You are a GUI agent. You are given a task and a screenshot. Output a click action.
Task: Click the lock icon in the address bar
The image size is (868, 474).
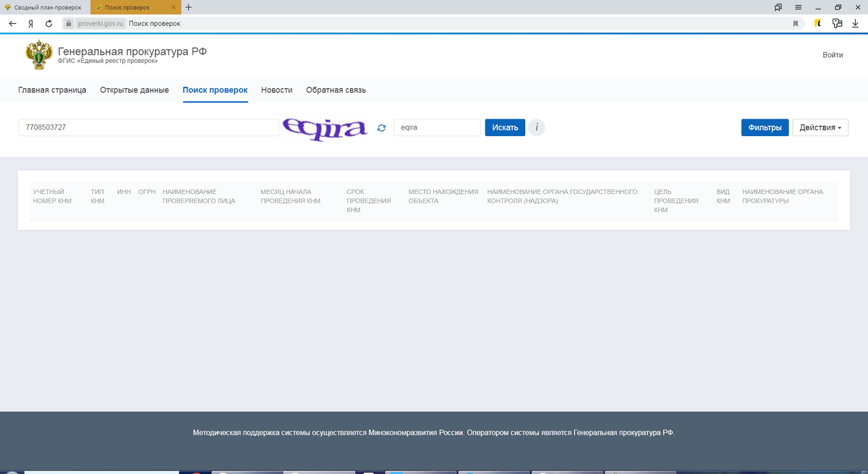pos(69,23)
